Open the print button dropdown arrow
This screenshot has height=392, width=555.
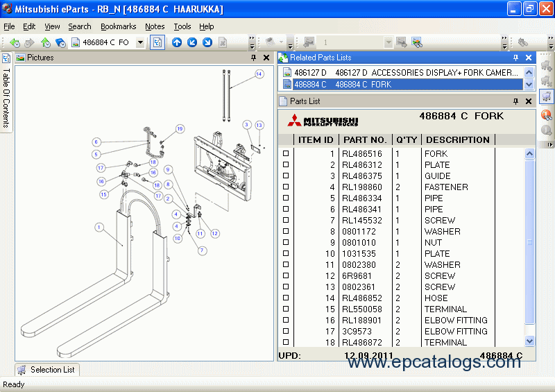(282, 42)
